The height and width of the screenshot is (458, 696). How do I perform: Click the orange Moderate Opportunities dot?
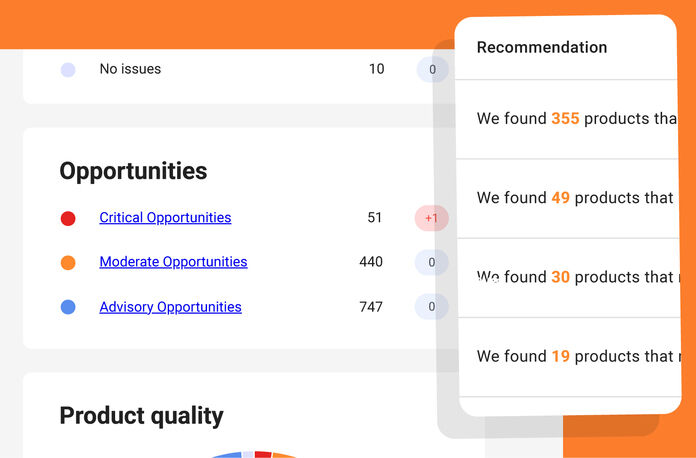(68, 262)
